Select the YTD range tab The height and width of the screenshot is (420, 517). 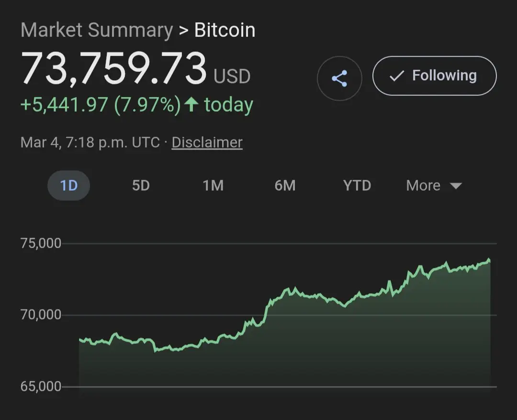point(357,185)
